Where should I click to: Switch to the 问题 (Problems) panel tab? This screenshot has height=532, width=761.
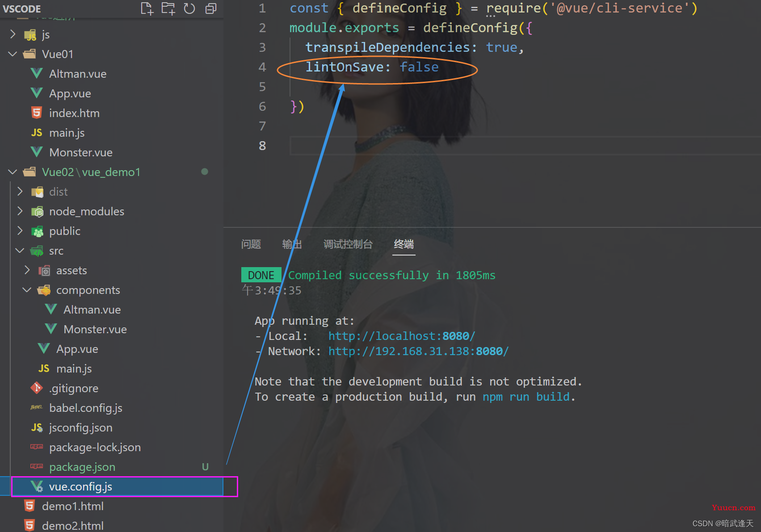pyautogui.click(x=251, y=244)
